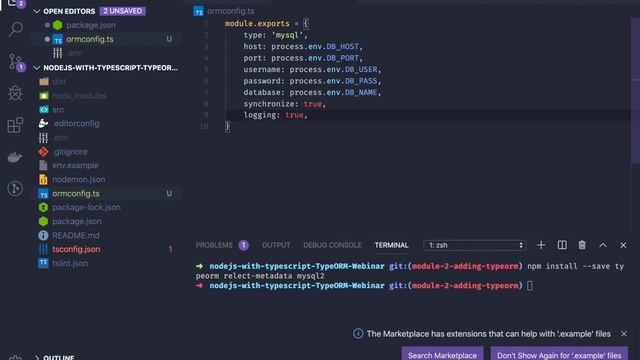Open the tsconfig.json file
This screenshot has width=640, height=360.
[x=76, y=249]
